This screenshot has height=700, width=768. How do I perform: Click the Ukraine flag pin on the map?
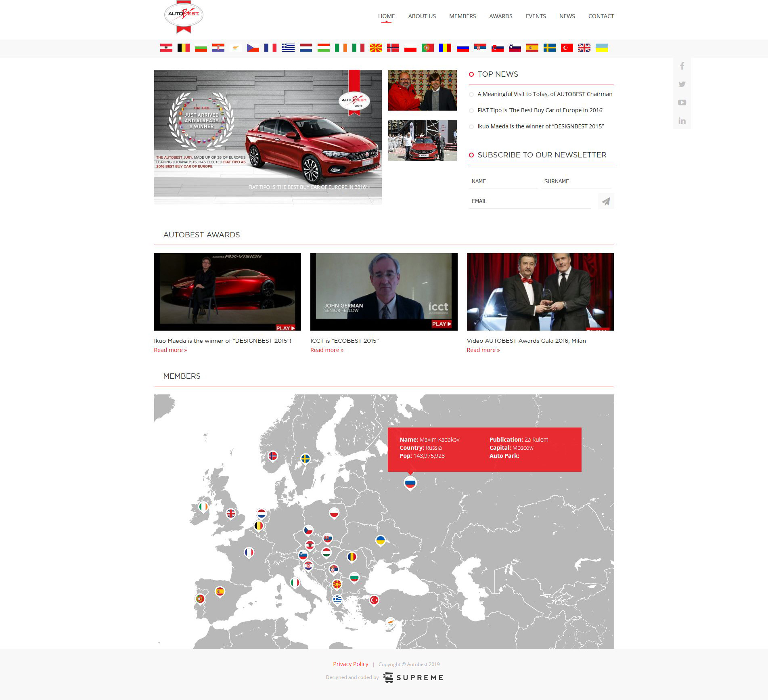pos(381,541)
